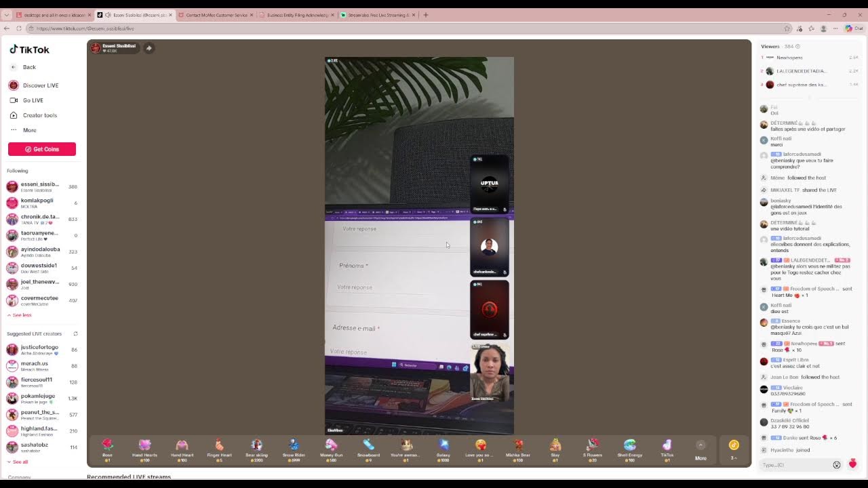Open the Go LIVE menu item
This screenshot has width=868, height=488.
coord(33,100)
